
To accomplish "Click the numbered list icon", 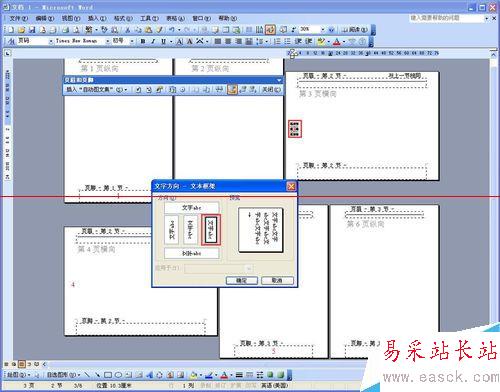I will (x=277, y=41).
